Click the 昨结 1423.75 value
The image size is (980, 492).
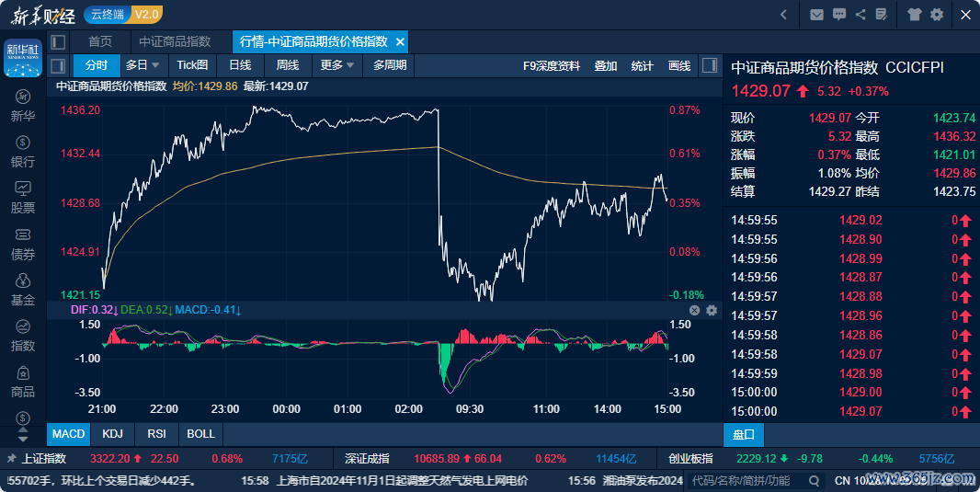click(954, 191)
